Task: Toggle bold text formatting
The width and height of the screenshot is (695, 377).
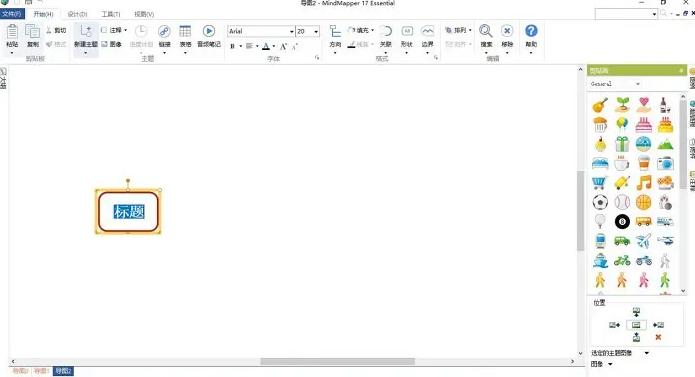Action: (x=233, y=46)
